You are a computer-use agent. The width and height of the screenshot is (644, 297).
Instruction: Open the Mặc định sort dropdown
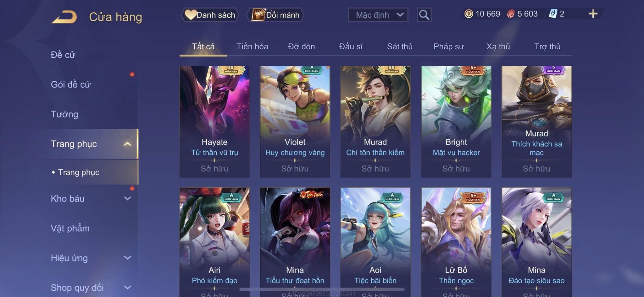coord(378,15)
